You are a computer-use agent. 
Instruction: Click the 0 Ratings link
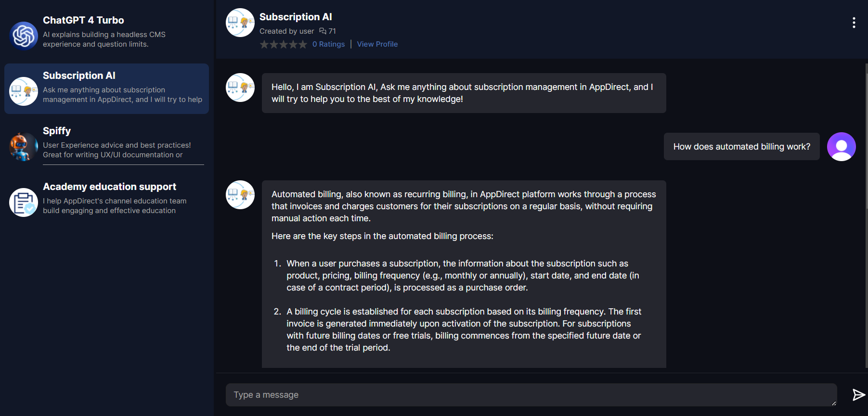(329, 44)
